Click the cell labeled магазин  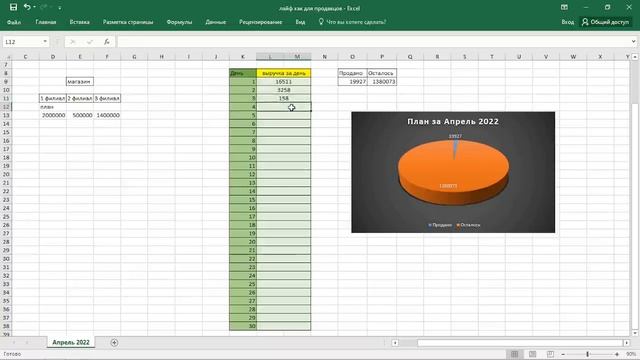tap(80, 82)
